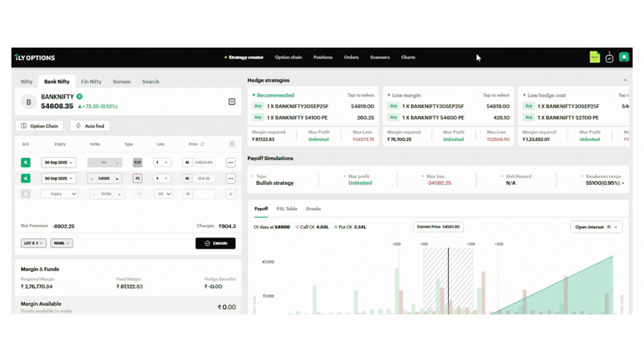Open the P&L Table tab
This screenshot has width=644, height=362.
click(x=287, y=209)
